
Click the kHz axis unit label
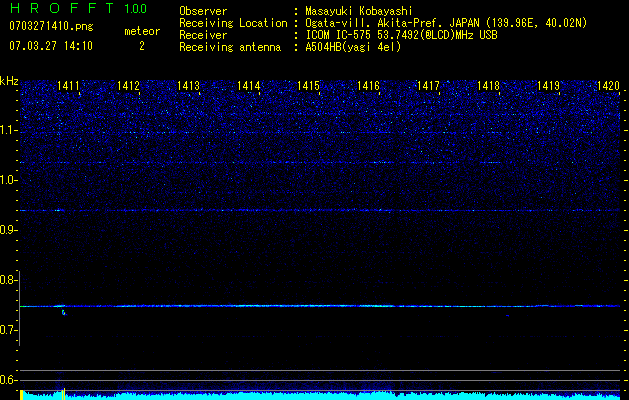point(9,81)
